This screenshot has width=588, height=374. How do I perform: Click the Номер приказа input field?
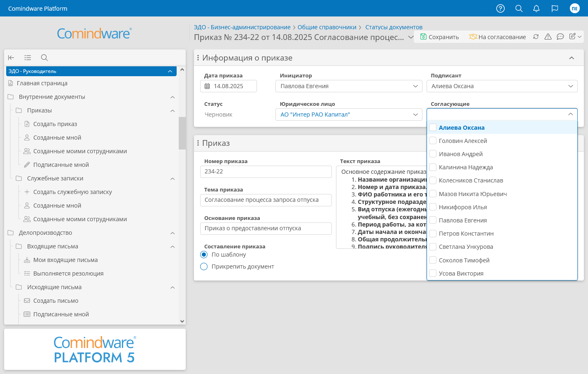(x=266, y=172)
